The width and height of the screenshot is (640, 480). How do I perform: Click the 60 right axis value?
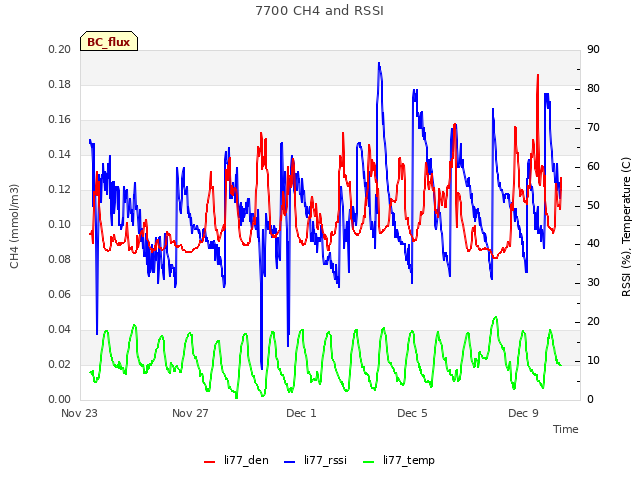pos(593,166)
